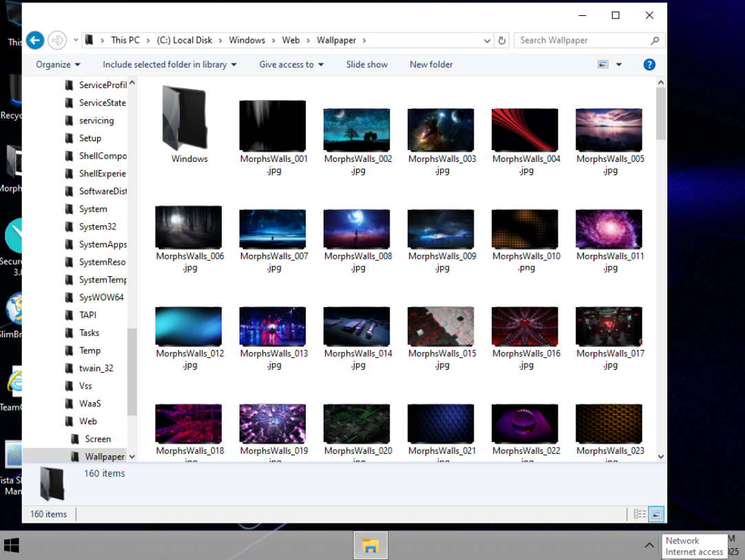The width and height of the screenshot is (745, 560).
Task: Click the Windows Start button
Action: pos(12,546)
